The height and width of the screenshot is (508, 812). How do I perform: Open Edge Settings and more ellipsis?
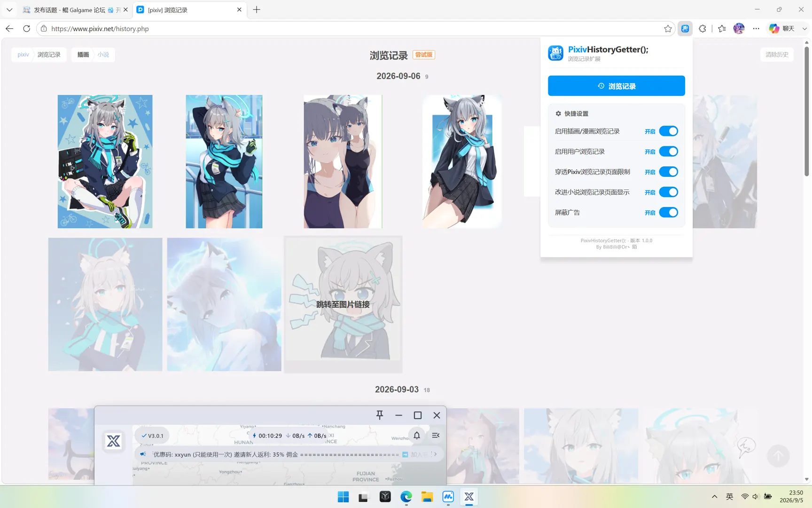pyautogui.click(x=756, y=29)
